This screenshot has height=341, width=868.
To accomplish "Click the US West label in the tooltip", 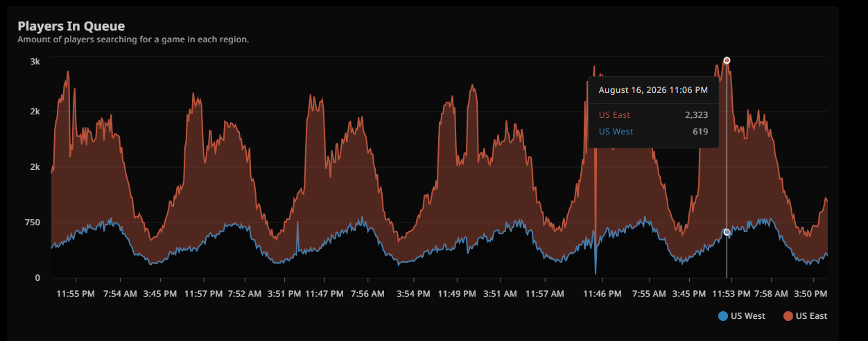I will coord(616,132).
